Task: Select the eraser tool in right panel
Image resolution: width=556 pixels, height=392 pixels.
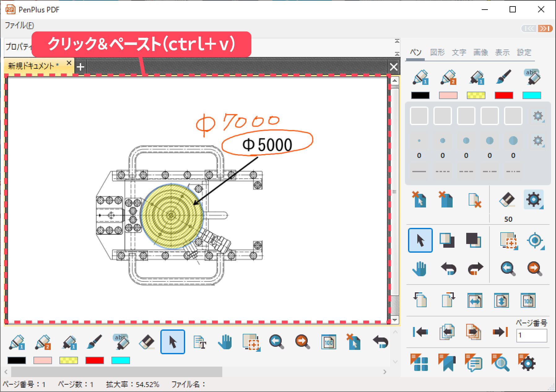Action: coord(507,200)
